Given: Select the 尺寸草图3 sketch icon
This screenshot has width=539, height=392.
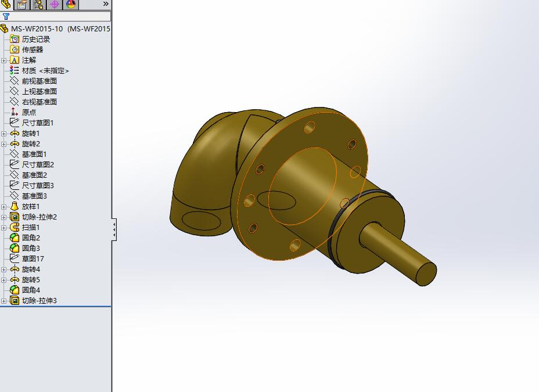Looking at the screenshot, I should pyautogui.click(x=15, y=185).
